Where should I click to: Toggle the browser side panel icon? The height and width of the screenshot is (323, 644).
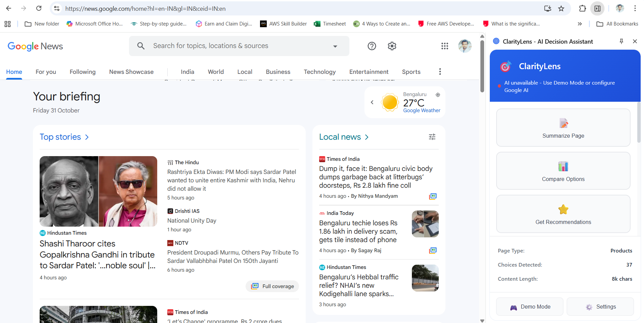coord(597,8)
